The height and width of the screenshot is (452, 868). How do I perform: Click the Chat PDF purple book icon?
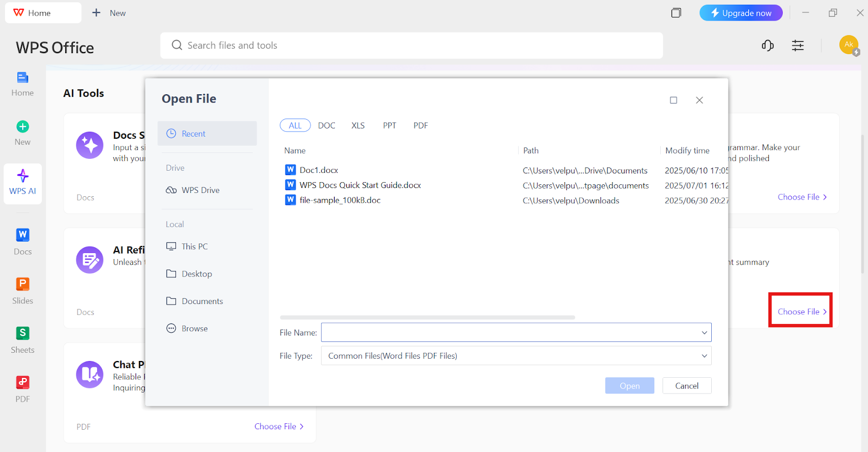(x=90, y=374)
